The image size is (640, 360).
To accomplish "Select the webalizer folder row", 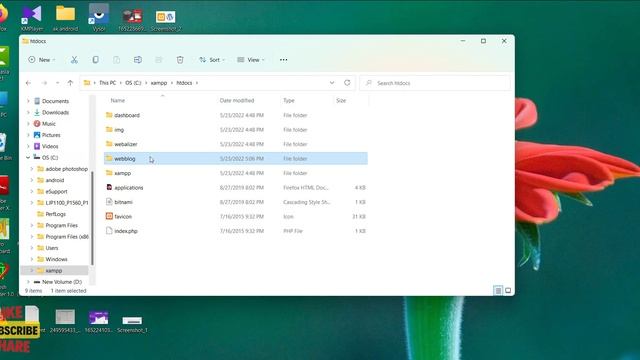I will click(236, 144).
